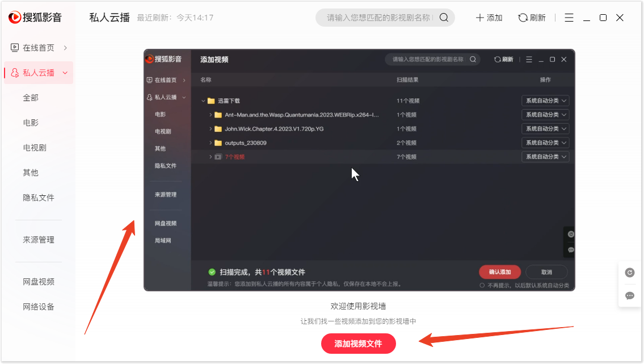
Task: Open 网盘视频 in the sidebar
Action: point(39,282)
